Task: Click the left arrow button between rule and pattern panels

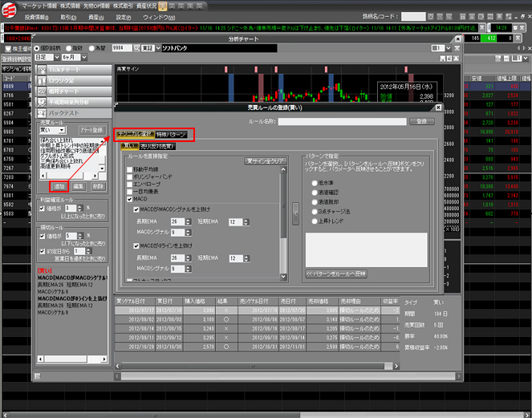Action: pyautogui.click(x=295, y=213)
